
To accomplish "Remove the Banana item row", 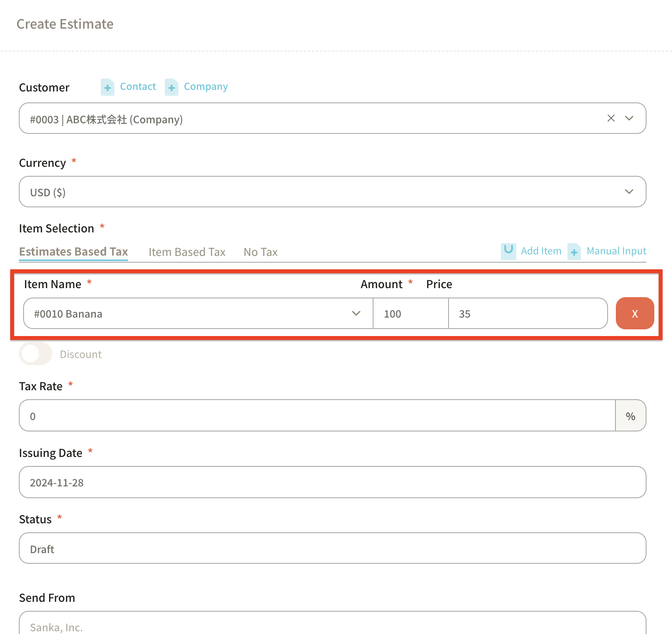I will pos(634,313).
